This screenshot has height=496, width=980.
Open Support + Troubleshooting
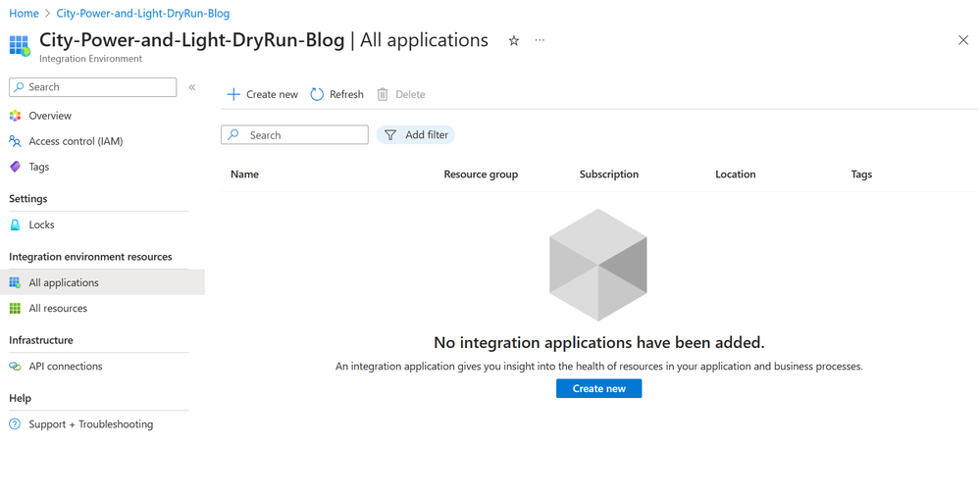tap(90, 424)
